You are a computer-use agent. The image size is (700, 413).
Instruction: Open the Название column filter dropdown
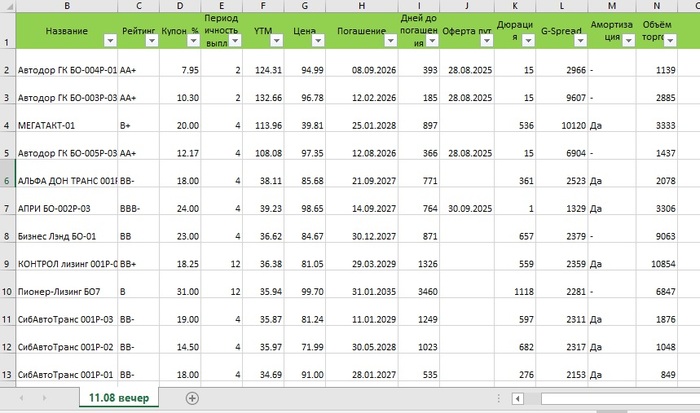coord(108,41)
